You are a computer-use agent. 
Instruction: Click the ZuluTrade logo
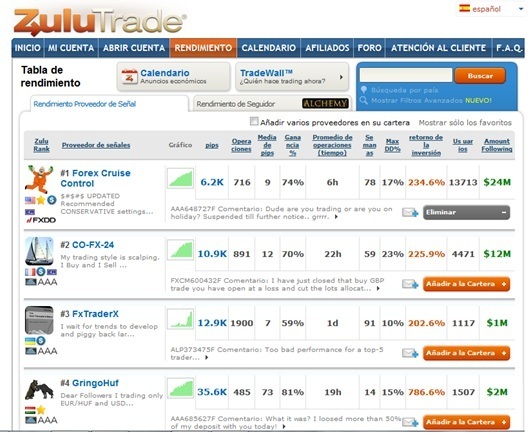point(100,22)
